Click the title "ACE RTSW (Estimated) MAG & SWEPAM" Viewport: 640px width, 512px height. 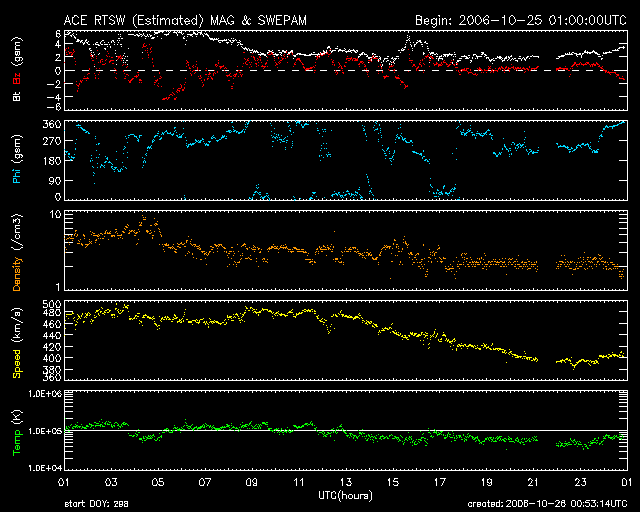185,20
